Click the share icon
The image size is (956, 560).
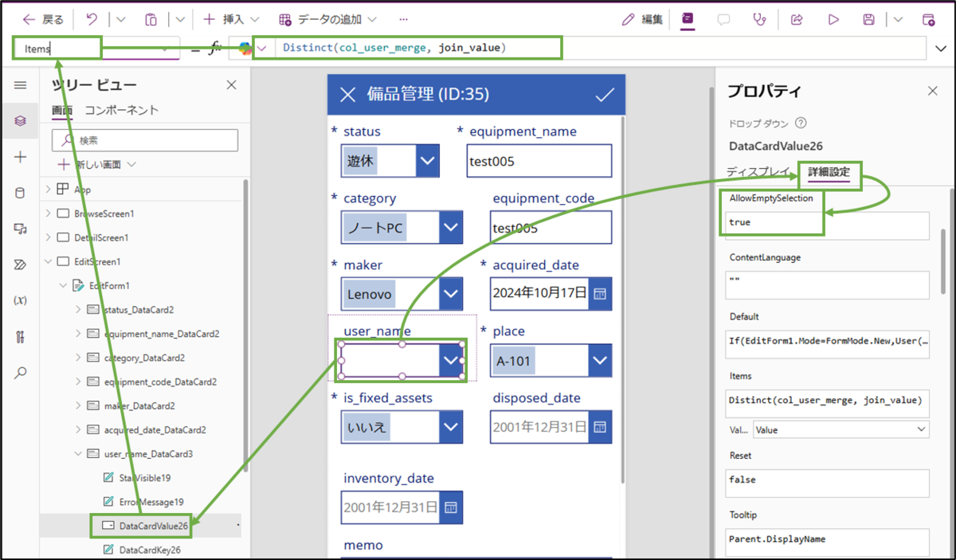796,19
